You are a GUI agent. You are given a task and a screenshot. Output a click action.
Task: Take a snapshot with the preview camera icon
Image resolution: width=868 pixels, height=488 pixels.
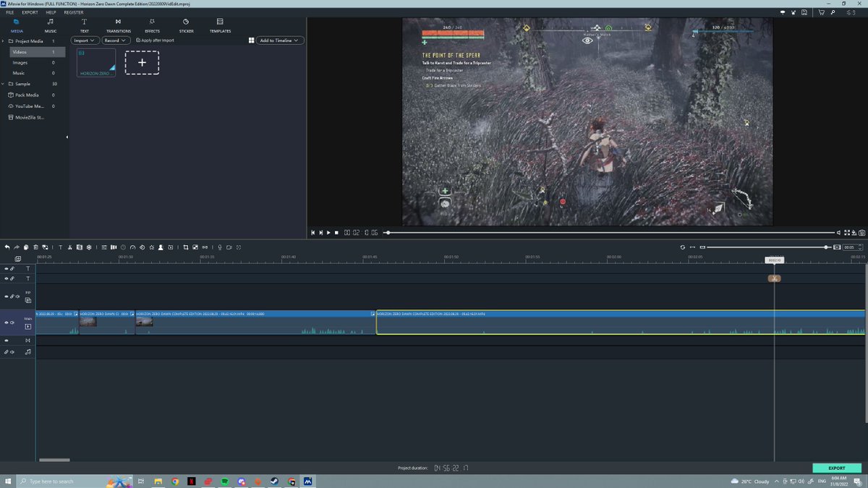tap(862, 233)
